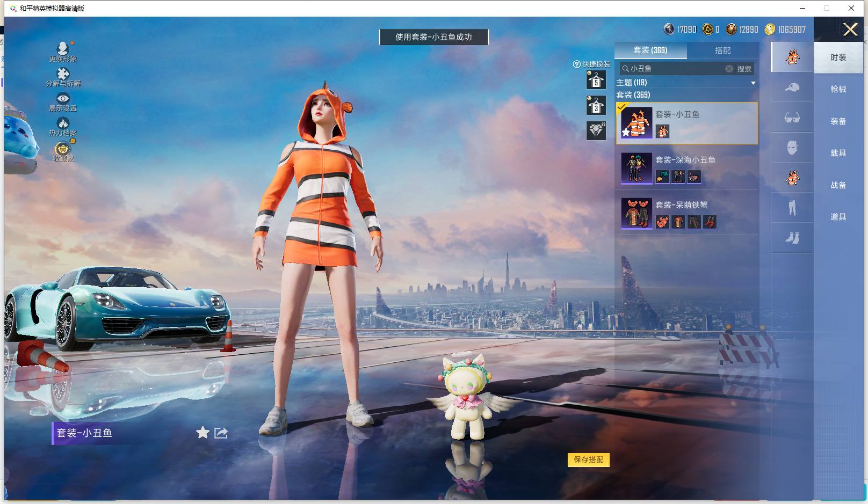Click the pants piece of 套装-呆萌铁蟹
Screen dimensions: 868x504
694,222
